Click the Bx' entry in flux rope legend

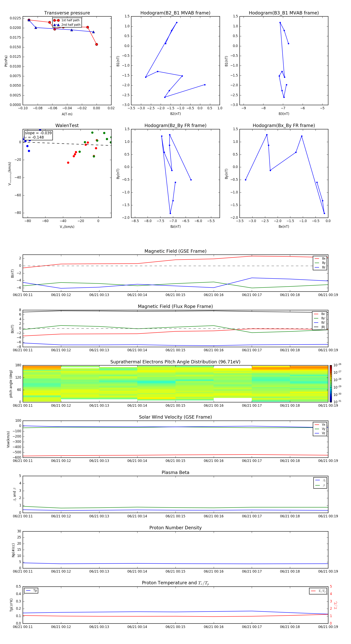(x=320, y=314)
